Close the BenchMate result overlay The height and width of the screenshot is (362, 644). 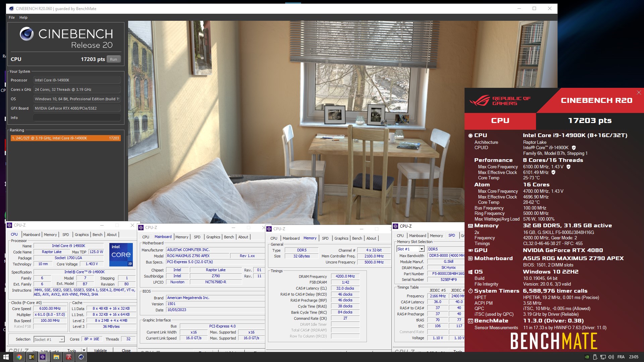tap(639, 93)
